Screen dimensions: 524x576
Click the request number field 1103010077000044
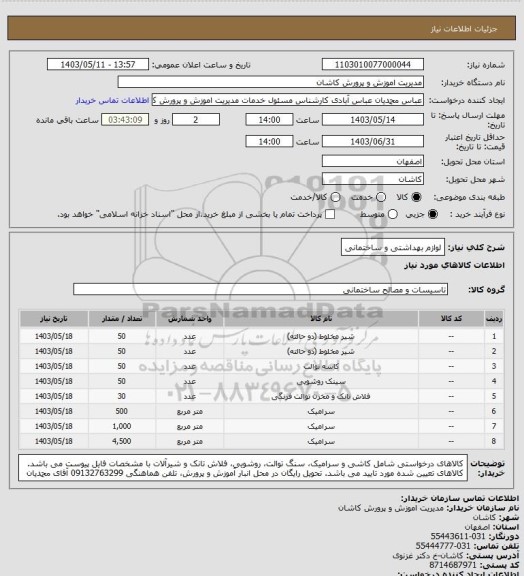tap(373, 65)
